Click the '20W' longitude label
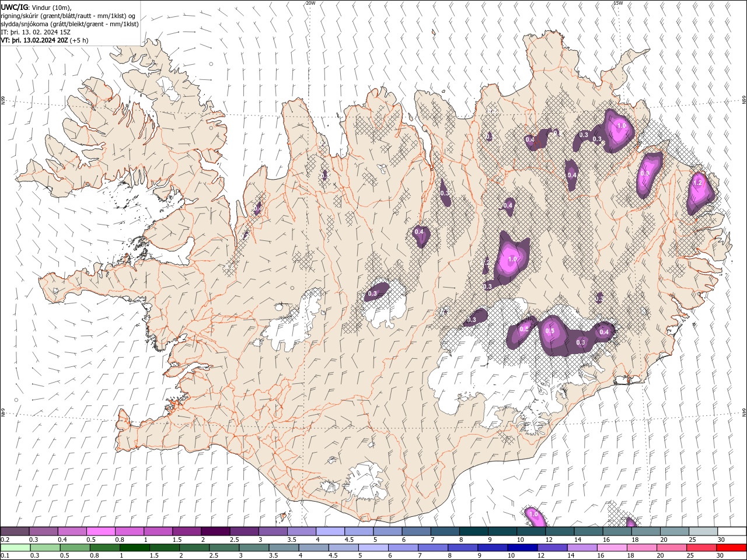The width and height of the screenshot is (747, 560). coord(310,3)
